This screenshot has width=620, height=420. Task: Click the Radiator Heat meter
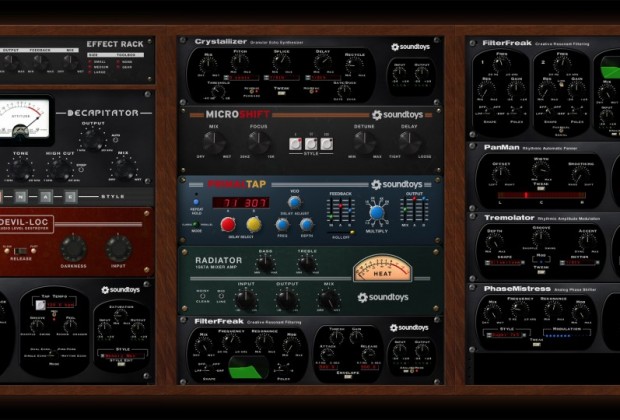tap(382, 269)
